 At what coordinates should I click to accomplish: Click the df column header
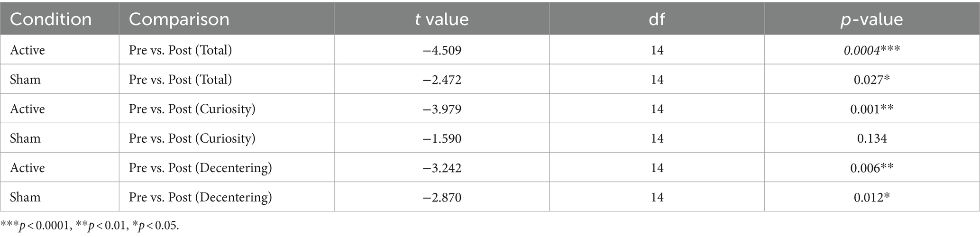click(657, 19)
